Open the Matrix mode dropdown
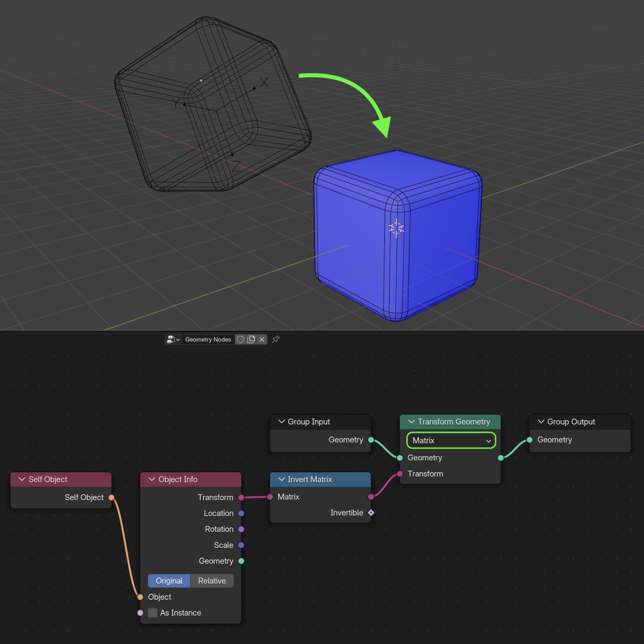Viewport: 644px width, 644px height. click(451, 441)
